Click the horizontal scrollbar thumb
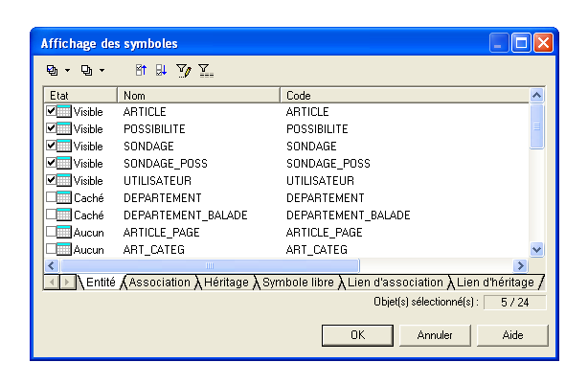This screenshot has height=385, width=588. click(210, 266)
